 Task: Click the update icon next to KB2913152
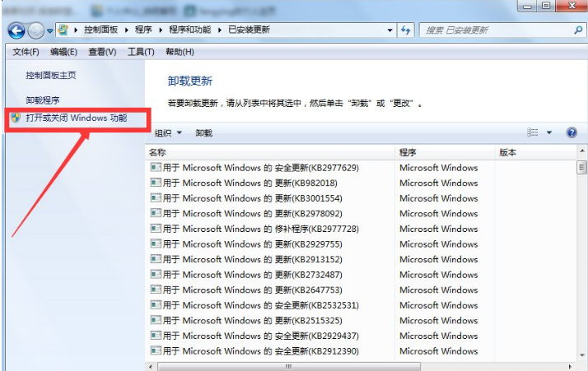(x=156, y=259)
